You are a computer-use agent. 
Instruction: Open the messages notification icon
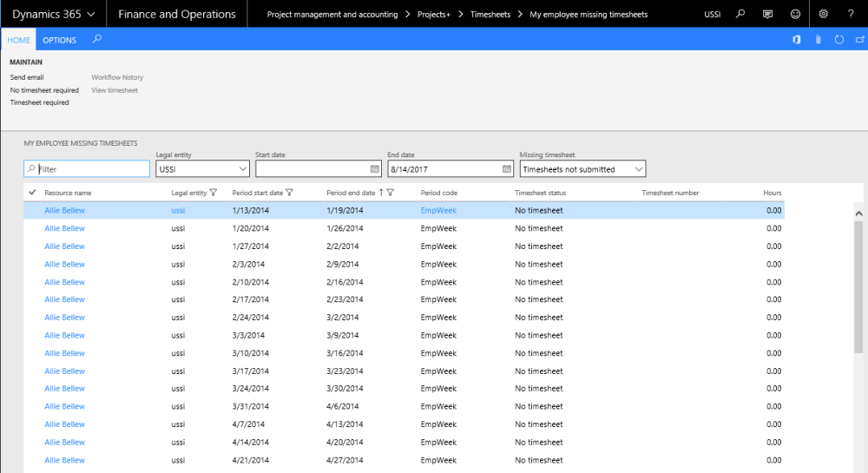coord(767,14)
